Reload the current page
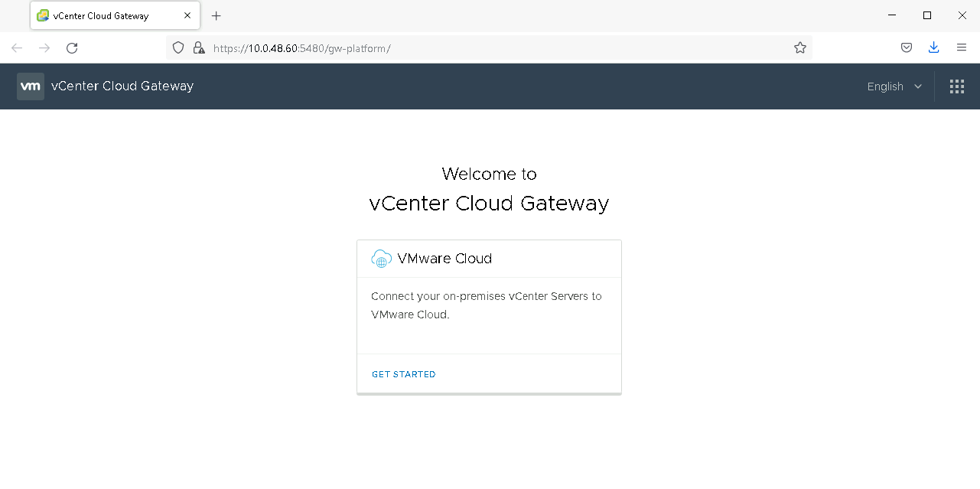 (72, 48)
